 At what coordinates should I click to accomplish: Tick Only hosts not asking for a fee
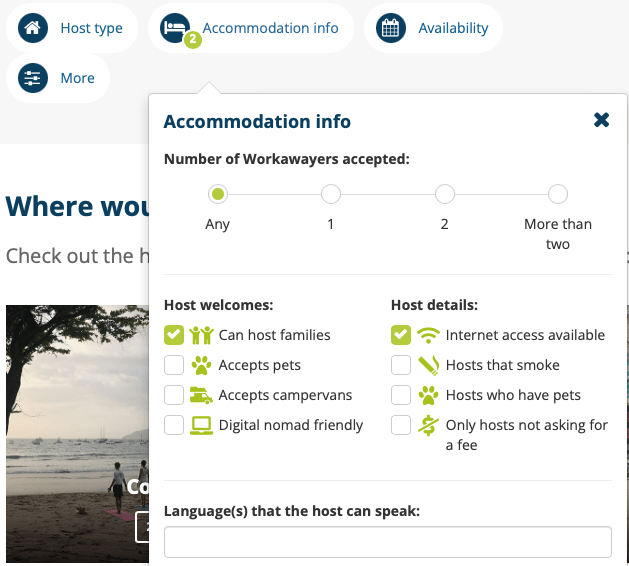[x=401, y=425]
